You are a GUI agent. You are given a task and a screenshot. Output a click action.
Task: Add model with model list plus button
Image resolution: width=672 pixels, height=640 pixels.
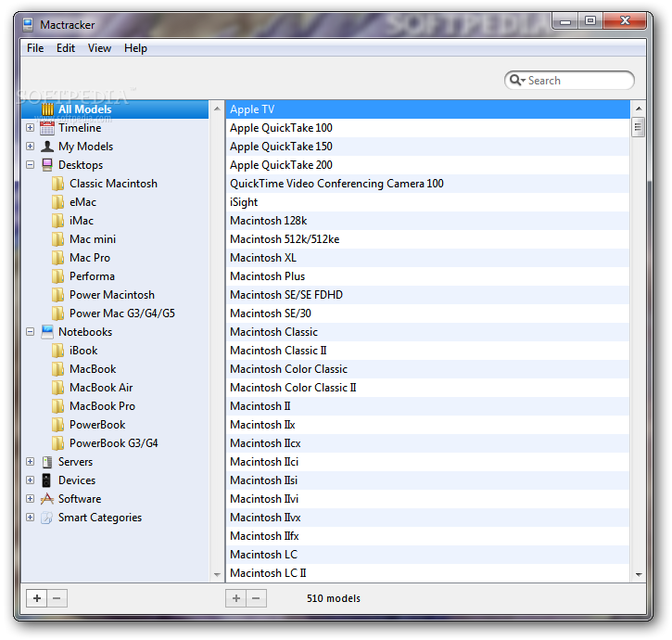tap(236, 598)
